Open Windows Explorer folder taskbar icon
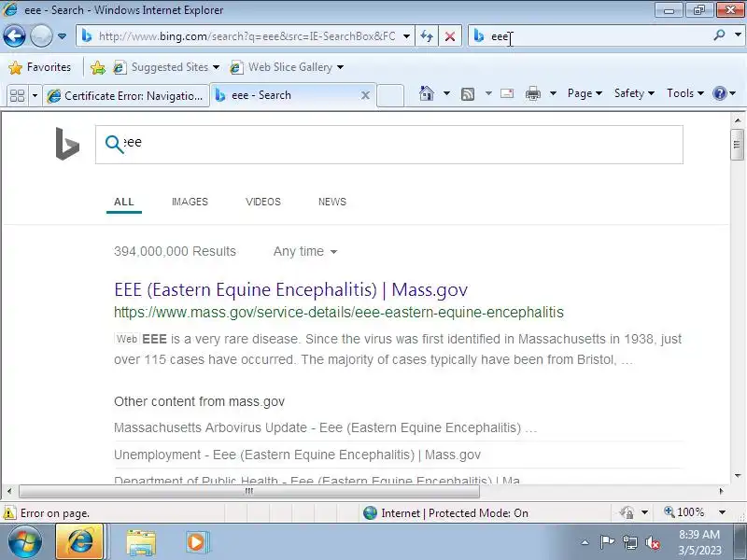The width and height of the screenshot is (747, 560). click(x=141, y=542)
